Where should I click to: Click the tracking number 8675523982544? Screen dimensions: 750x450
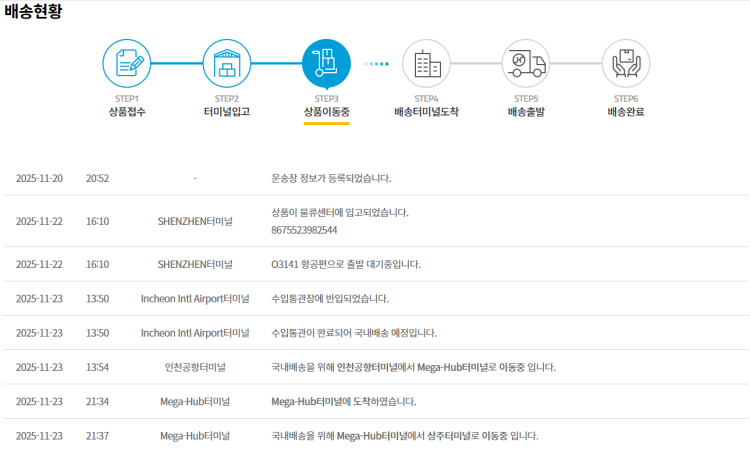(x=304, y=230)
